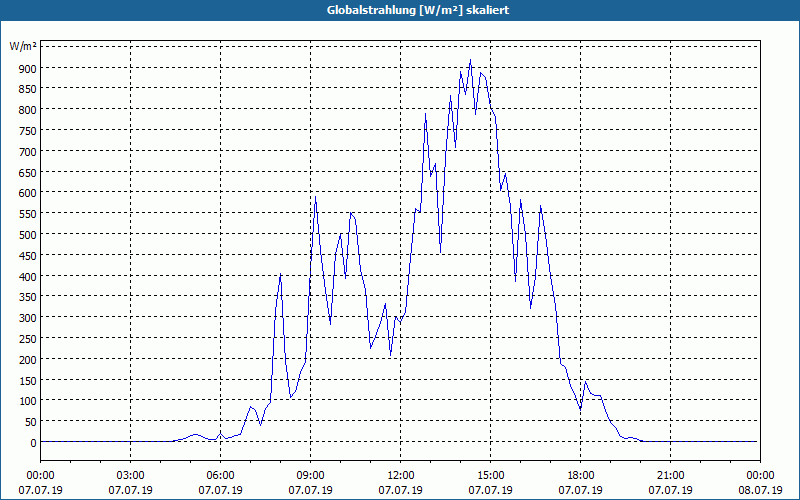Image resolution: width=800 pixels, height=500 pixels.
Task: Click the 500 y-axis label
Action: tap(28, 235)
